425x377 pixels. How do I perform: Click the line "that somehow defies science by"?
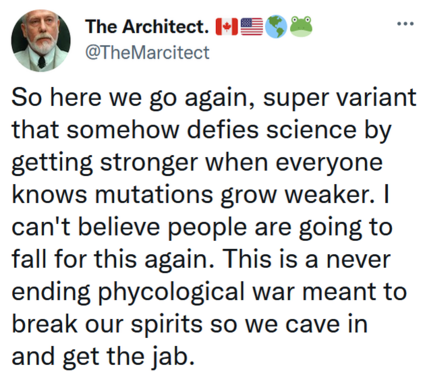201,131
